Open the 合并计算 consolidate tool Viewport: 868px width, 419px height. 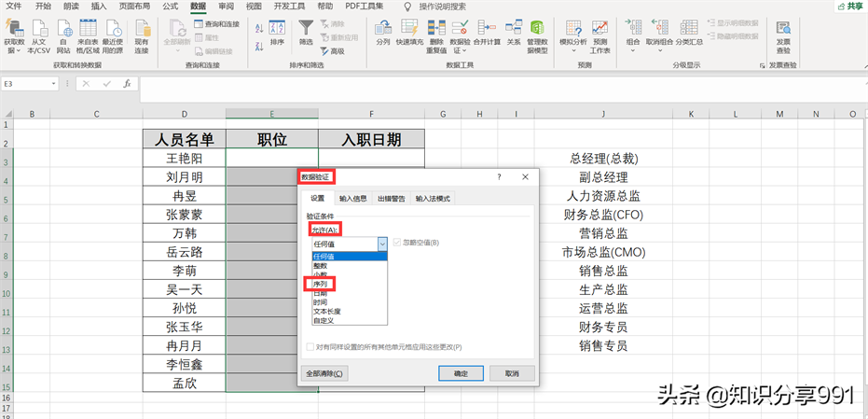point(487,31)
